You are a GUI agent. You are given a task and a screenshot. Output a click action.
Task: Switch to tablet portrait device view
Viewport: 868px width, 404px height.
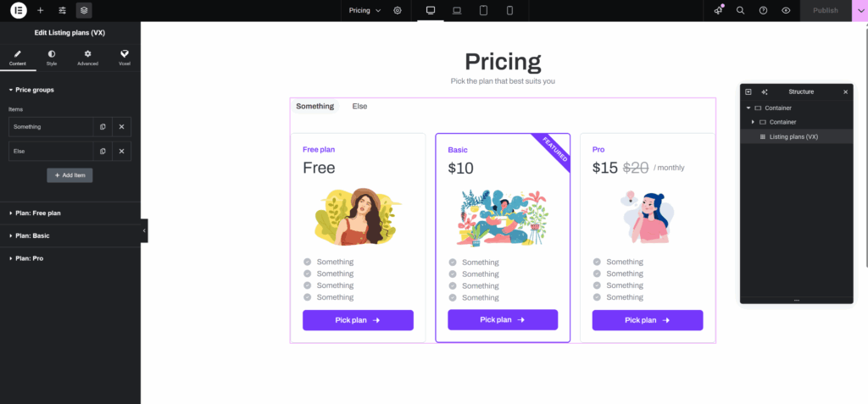click(483, 10)
